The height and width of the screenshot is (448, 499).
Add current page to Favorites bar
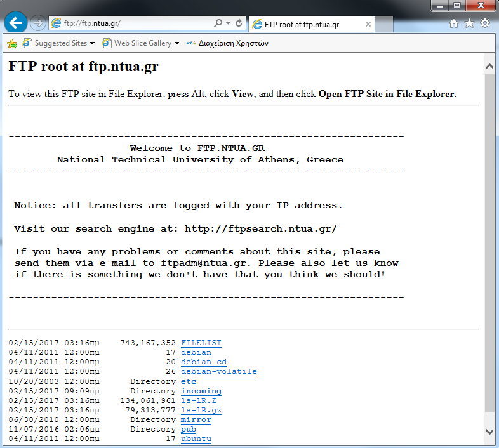[x=12, y=43]
